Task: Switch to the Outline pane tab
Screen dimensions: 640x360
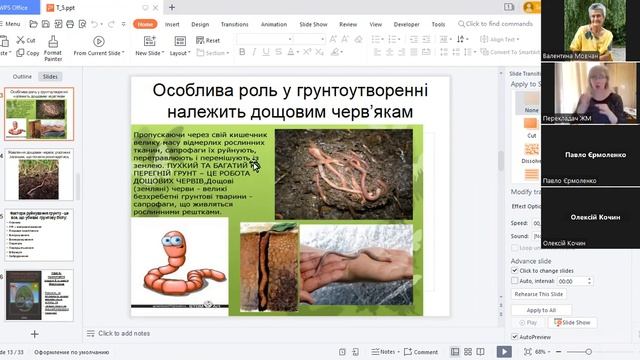Action: click(x=22, y=76)
